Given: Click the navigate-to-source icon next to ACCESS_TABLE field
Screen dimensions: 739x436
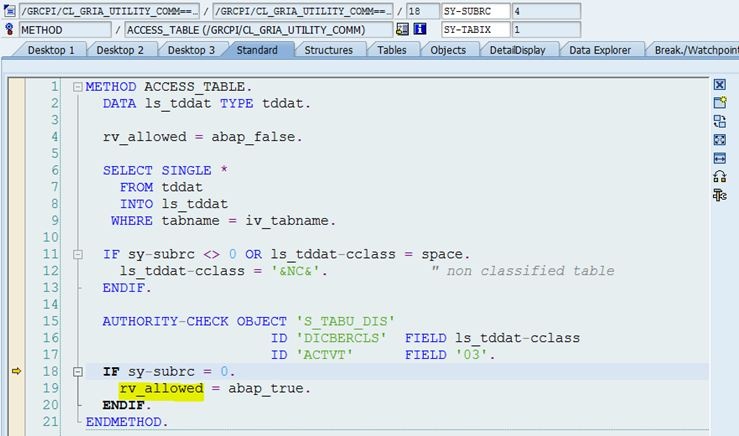Looking at the screenshot, I should (x=402, y=29).
